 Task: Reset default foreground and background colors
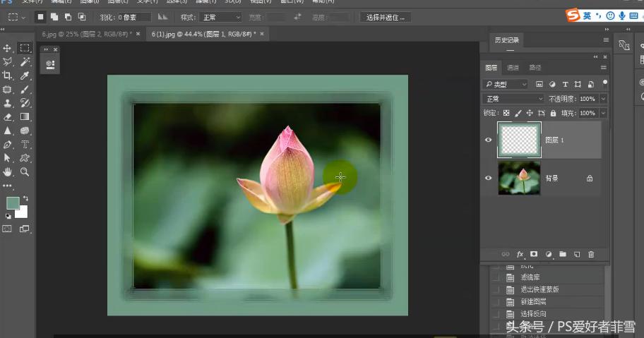click(x=8, y=216)
